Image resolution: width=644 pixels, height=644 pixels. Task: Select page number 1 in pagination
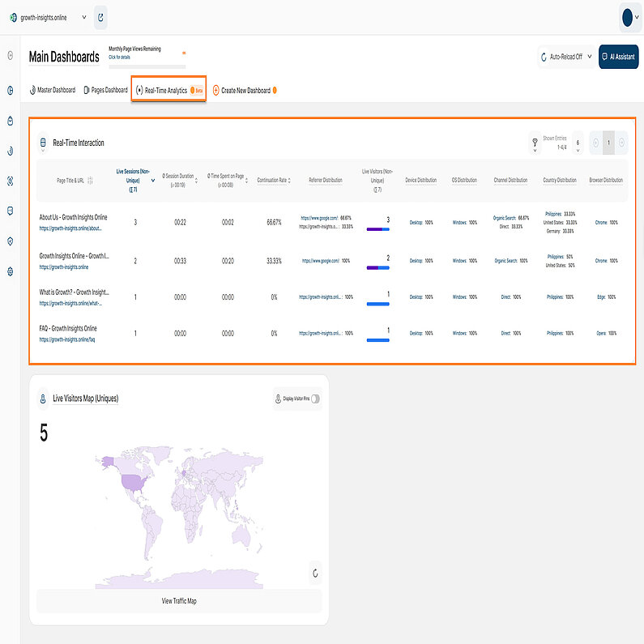pos(608,143)
